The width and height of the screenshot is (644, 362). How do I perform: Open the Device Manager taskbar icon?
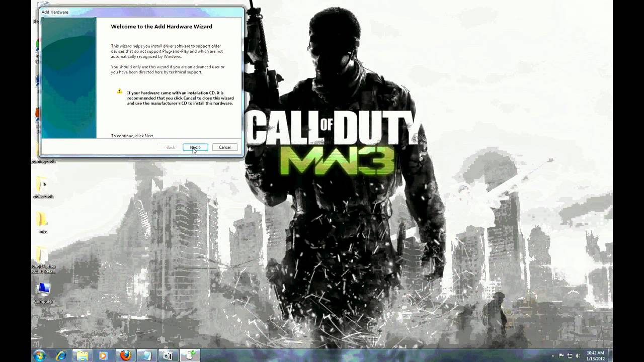(168, 355)
